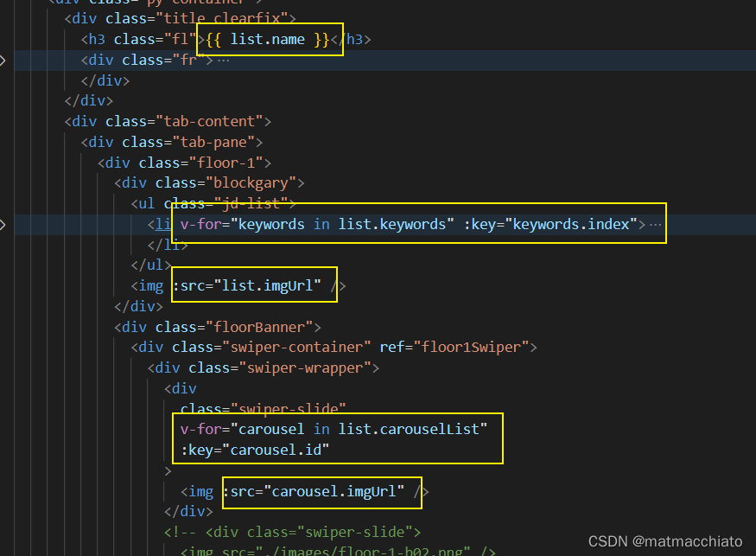Click the div class="tab-pane" line
This screenshot has height=556, width=756.
coord(172,142)
